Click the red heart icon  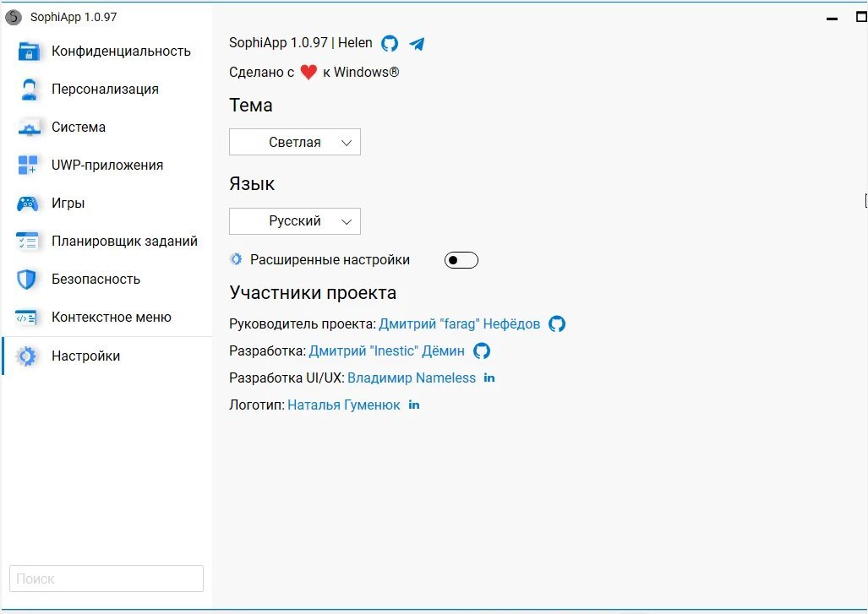(308, 73)
